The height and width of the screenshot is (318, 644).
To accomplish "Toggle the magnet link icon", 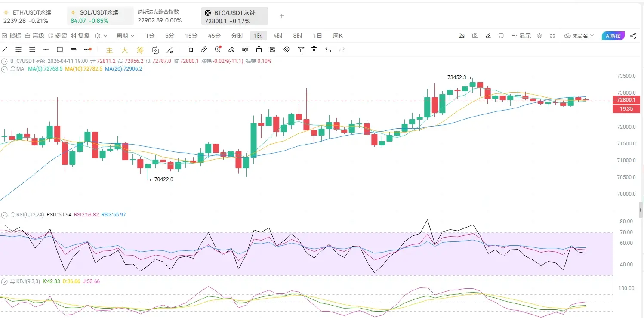I will pos(287,49).
